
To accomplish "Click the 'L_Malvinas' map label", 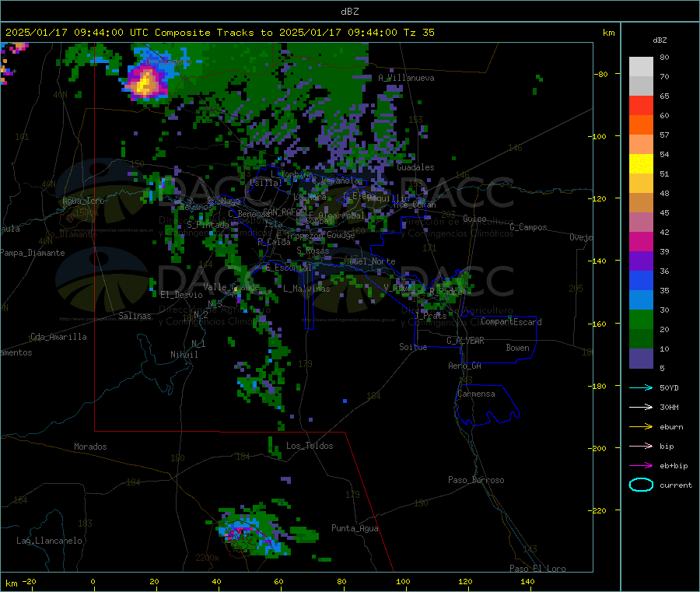I will coord(306,289).
